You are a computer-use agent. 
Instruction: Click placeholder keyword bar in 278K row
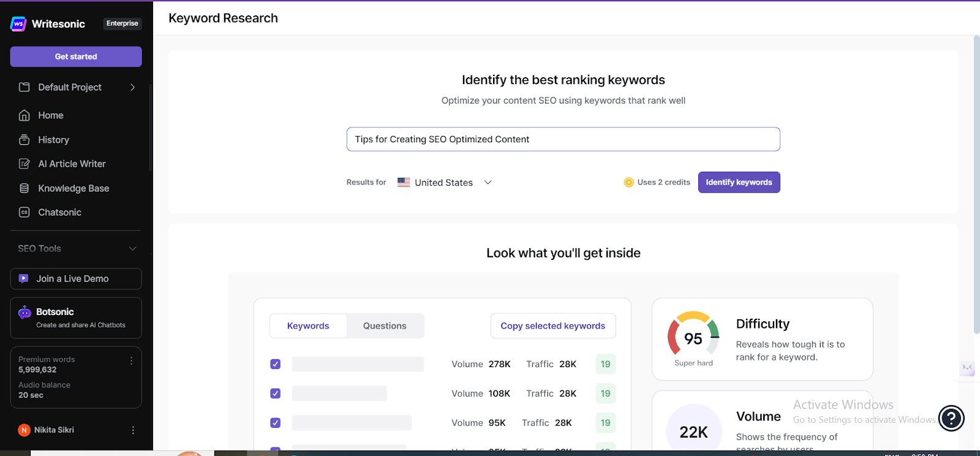(358, 364)
